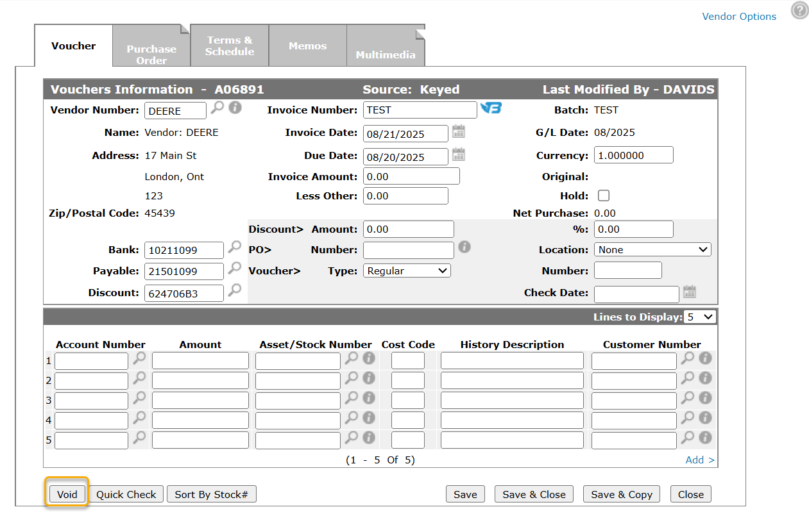Search Account Number on line 1
Viewport: 809px width, 532px height.
[139, 358]
